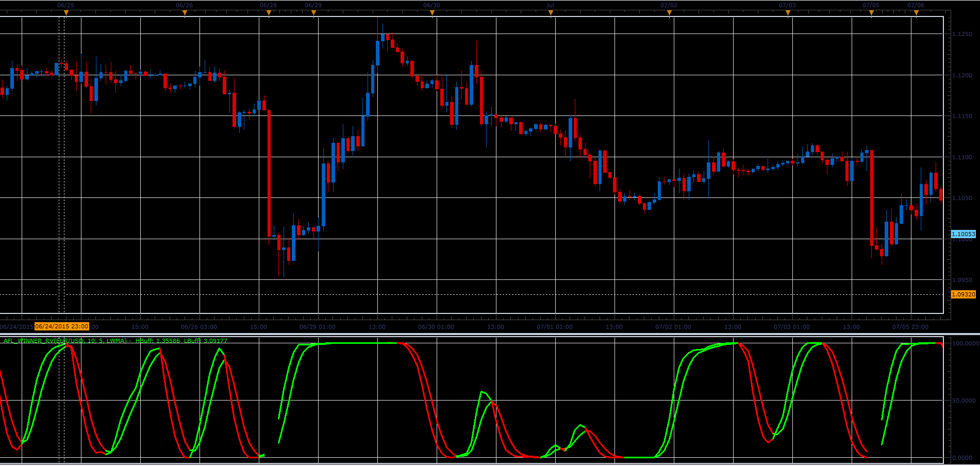Click the 06/29 01:00 time axis label
The image size is (980, 466).
coord(318,327)
